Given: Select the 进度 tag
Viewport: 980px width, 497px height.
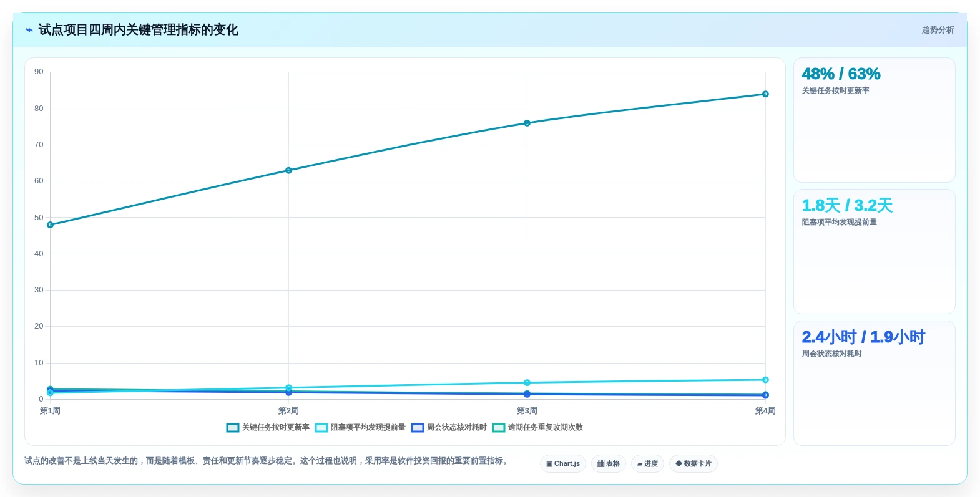Looking at the screenshot, I should click(x=647, y=464).
